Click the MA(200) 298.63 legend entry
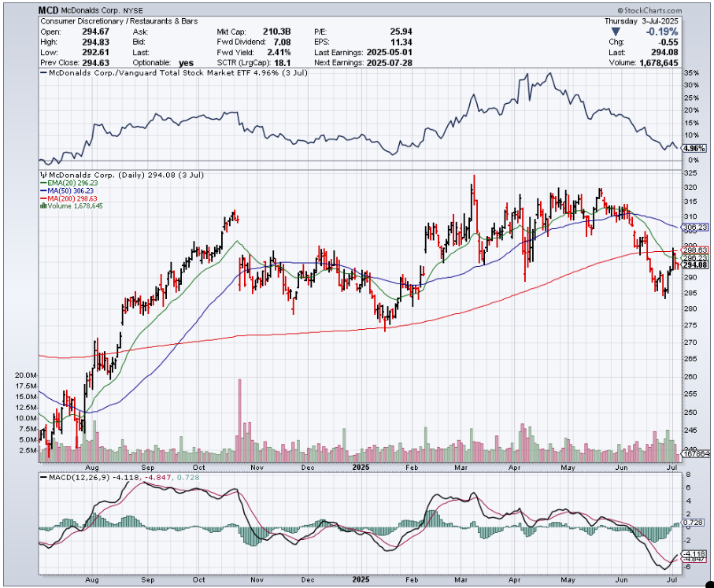 [68, 198]
